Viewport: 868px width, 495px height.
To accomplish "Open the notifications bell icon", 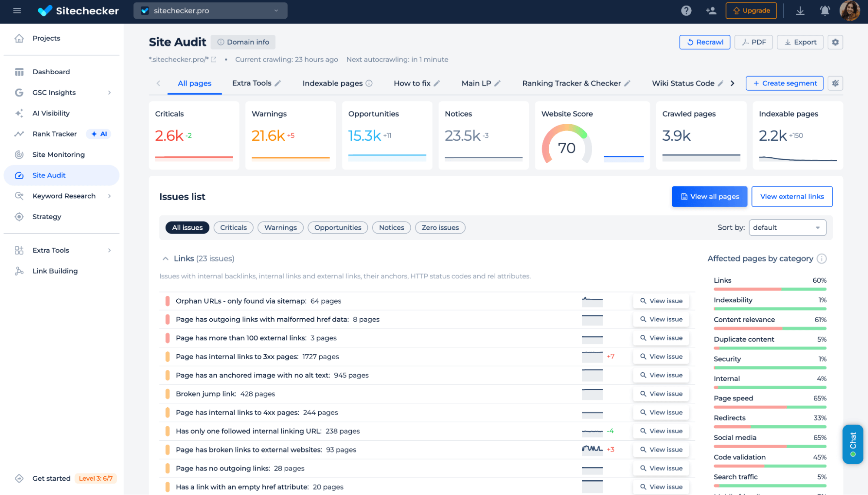I will pos(825,11).
